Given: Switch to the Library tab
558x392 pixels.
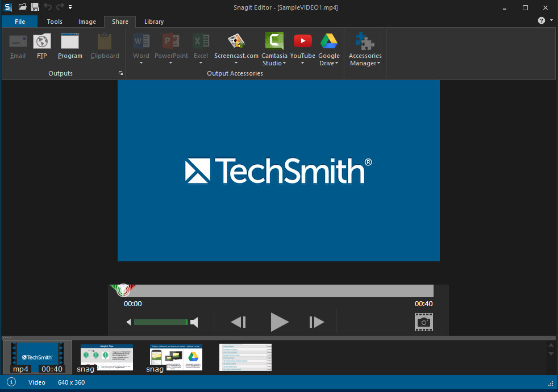Looking at the screenshot, I should click(x=154, y=22).
